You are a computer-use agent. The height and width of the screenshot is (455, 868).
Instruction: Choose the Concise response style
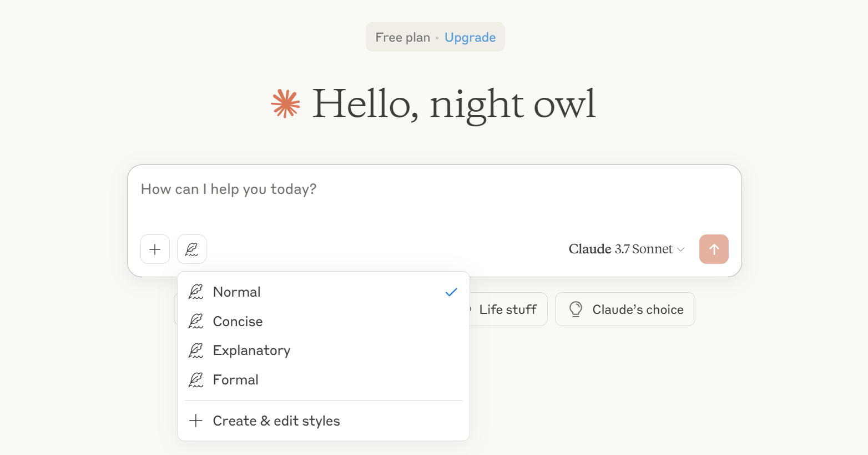click(324, 321)
